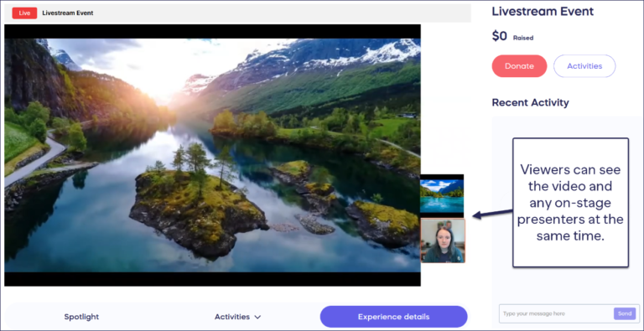Click the Livestream Event title in sidebar
Viewport: 644px width, 331px height.
click(543, 11)
